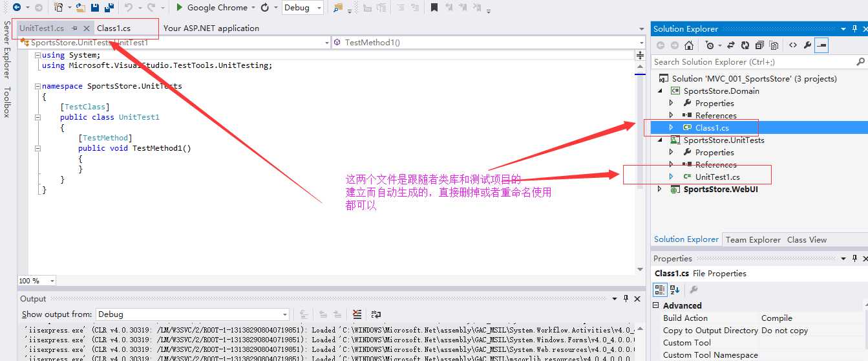
Task: Click the Home icon in Solution Explorer
Action: (689, 45)
